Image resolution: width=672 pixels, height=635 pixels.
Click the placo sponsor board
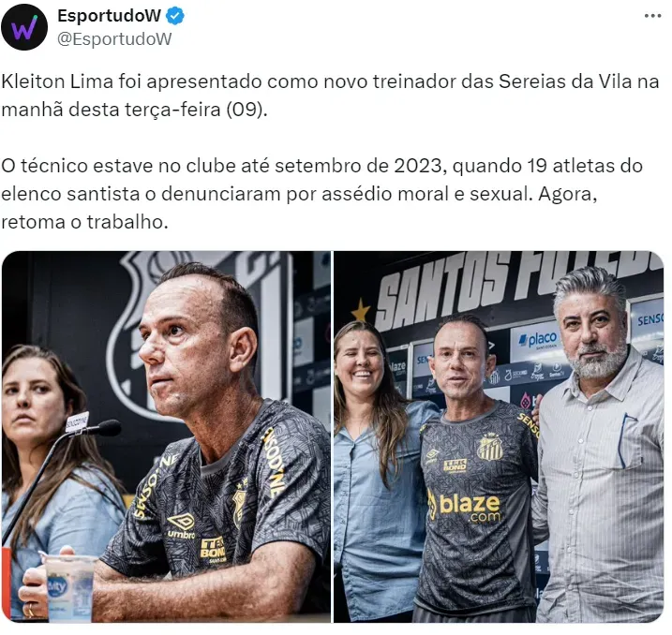click(536, 340)
